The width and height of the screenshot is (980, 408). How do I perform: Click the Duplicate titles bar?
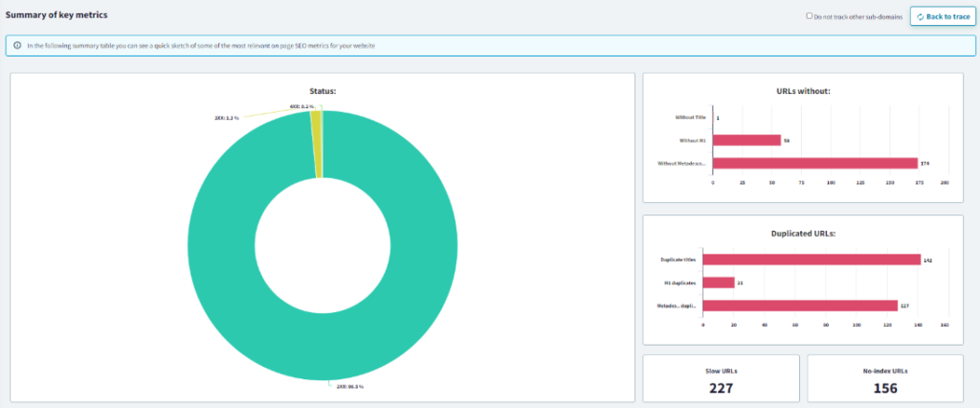[x=812, y=260]
